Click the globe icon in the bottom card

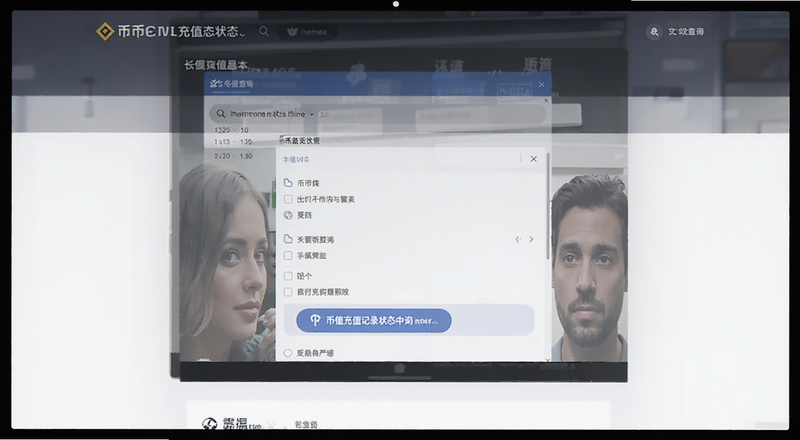pyautogui.click(x=210, y=424)
